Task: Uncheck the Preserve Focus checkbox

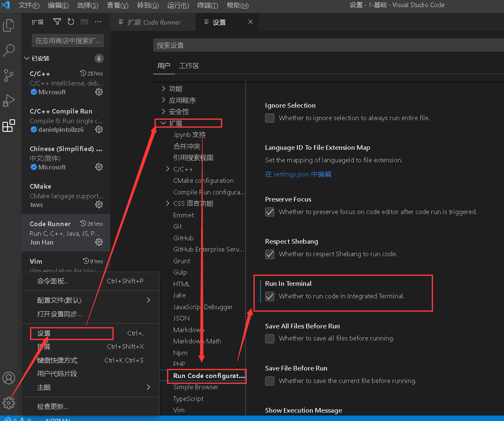Action: pos(270,212)
